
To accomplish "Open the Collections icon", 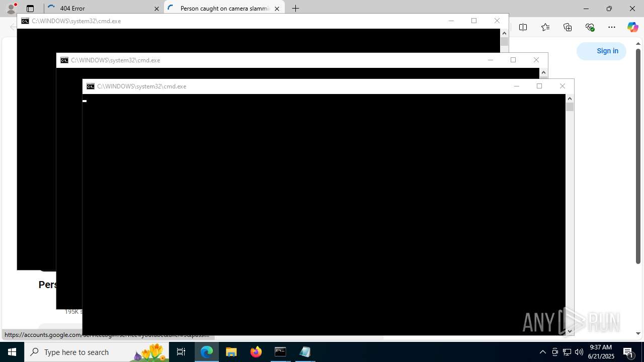I will (x=568, y=27).
